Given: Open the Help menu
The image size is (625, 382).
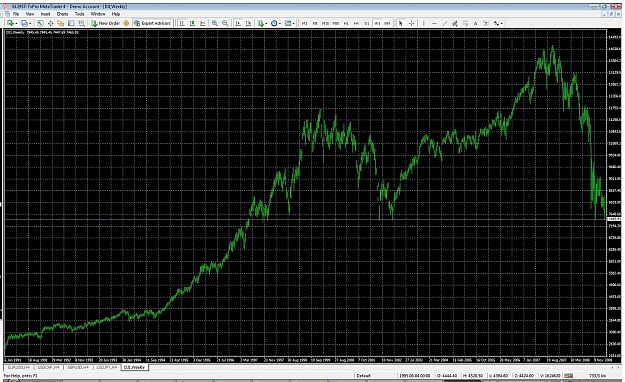Looking at the screenshot, I should (x=116, y=14).
